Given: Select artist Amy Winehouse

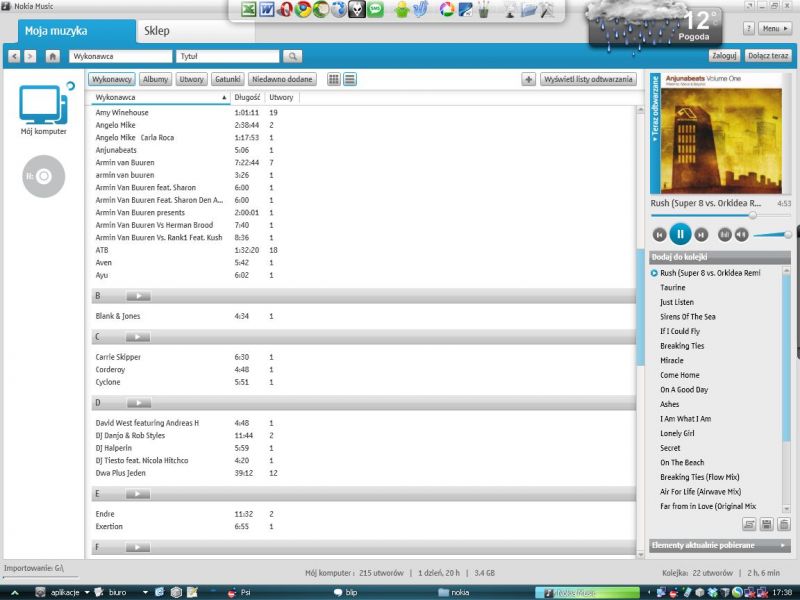Looking at the screenshot, I should (122, 113).
